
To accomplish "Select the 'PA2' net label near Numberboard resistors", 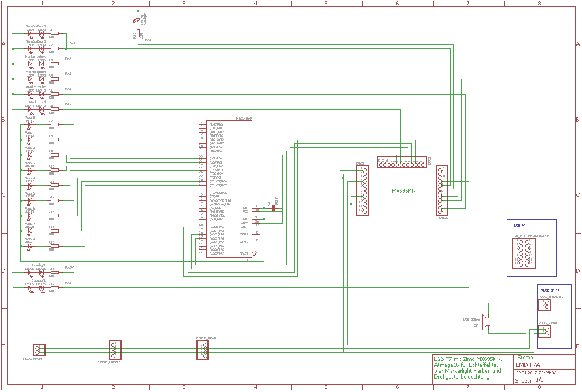I will click(72, 43).
